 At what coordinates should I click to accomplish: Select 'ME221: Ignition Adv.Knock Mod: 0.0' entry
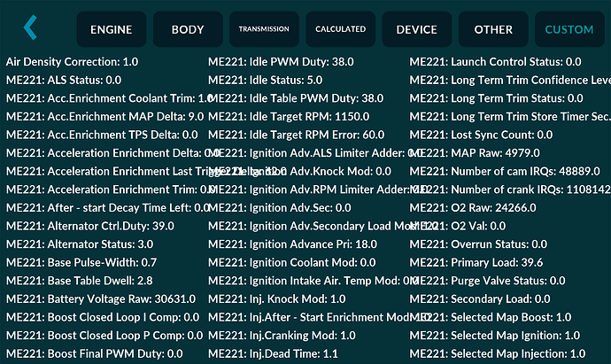point(299,172)
